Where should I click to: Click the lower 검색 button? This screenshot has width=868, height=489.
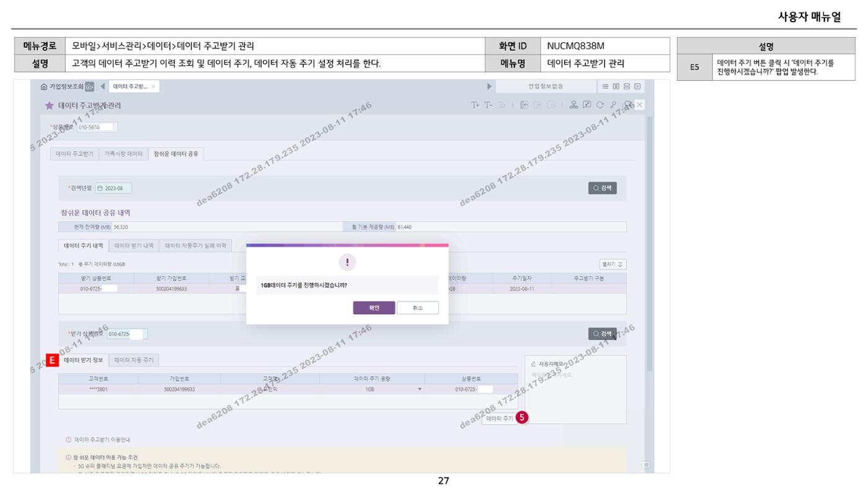tap(603, 334)
